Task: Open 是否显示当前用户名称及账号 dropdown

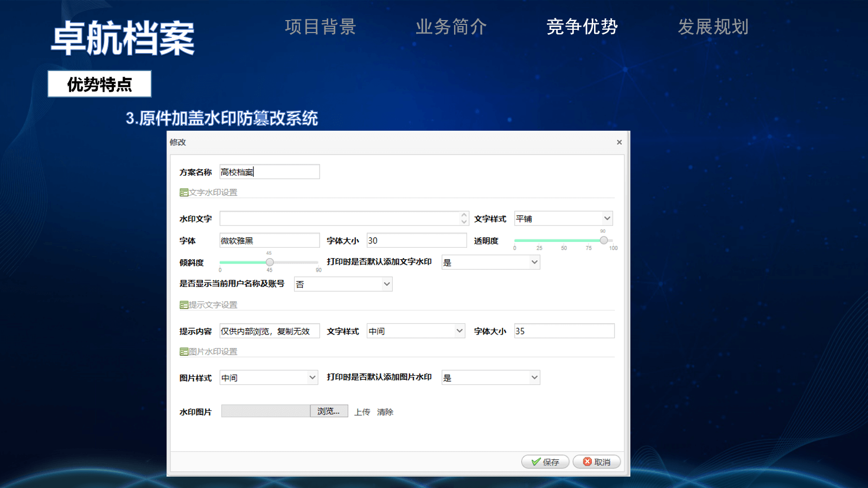Action: click(x=343, y=284)
